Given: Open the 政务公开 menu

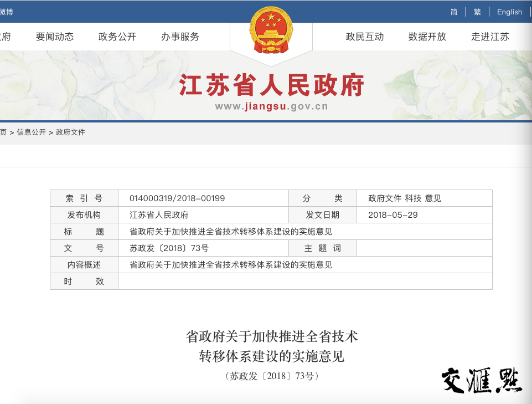Looking at the screenshot, I should click(x=117, y=37).
